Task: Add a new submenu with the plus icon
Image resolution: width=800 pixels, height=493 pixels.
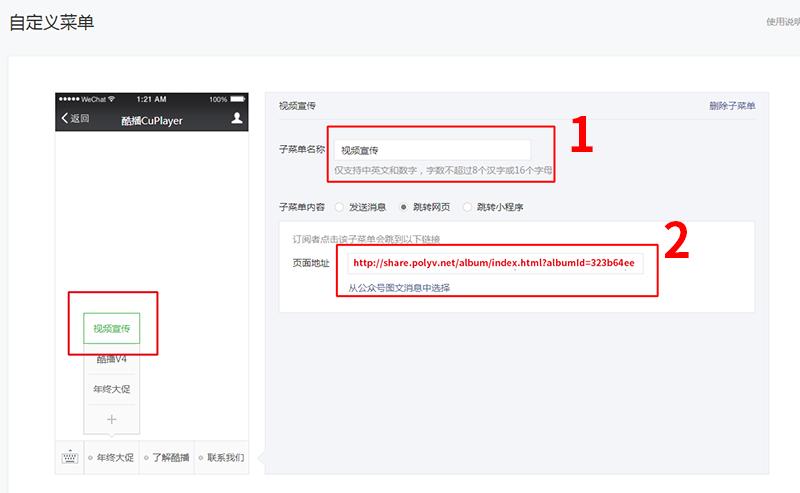Action: [x=112, y=420]
